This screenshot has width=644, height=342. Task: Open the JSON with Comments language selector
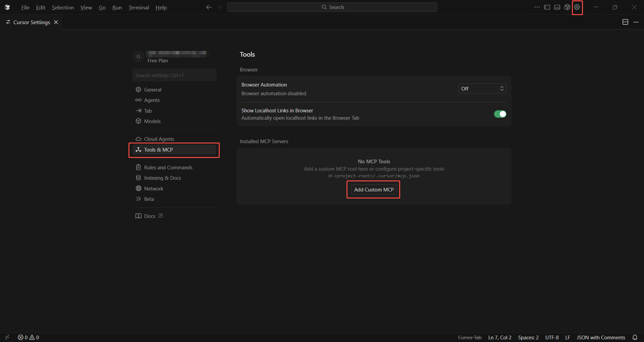[601, 337]
